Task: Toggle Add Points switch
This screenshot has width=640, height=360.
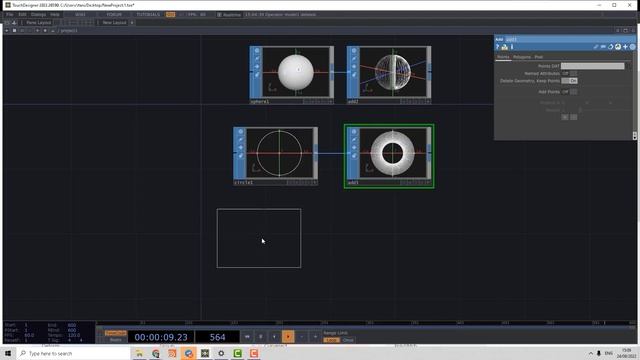Action: click(x=569, y=92)
